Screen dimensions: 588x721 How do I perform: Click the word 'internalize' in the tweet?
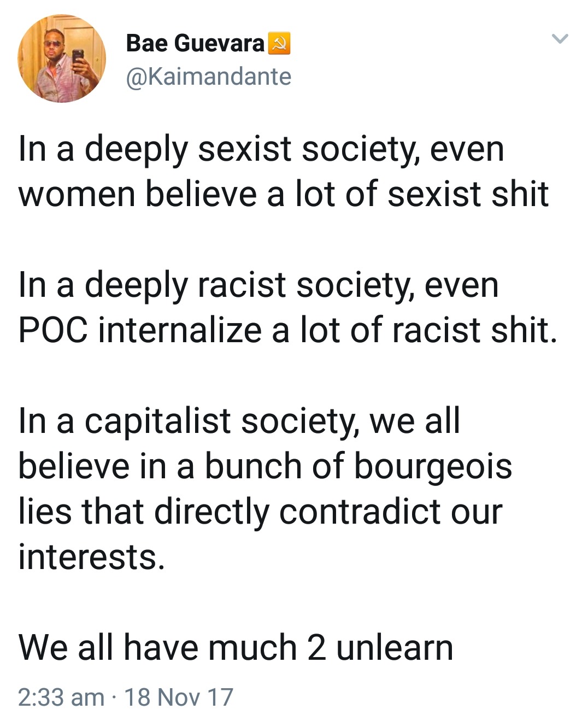click(180, 330)
